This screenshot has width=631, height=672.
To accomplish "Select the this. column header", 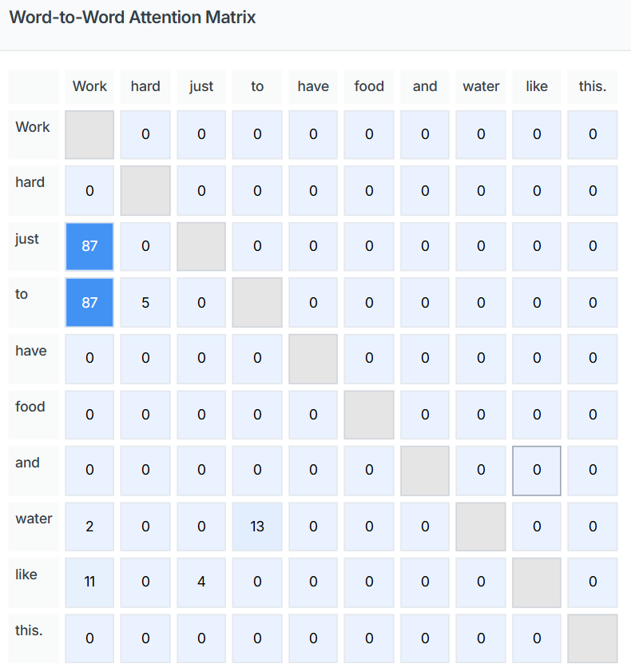I will coord(593,86).
